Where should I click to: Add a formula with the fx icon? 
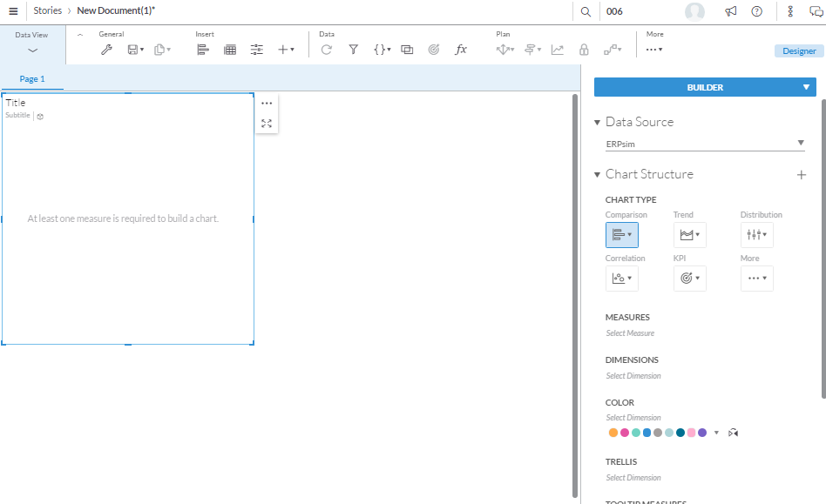(461, 50)
